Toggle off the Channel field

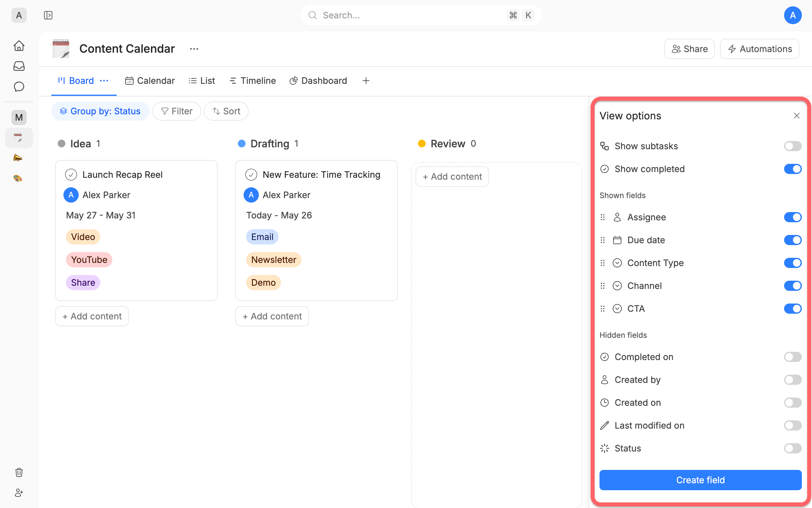(793, 286)
